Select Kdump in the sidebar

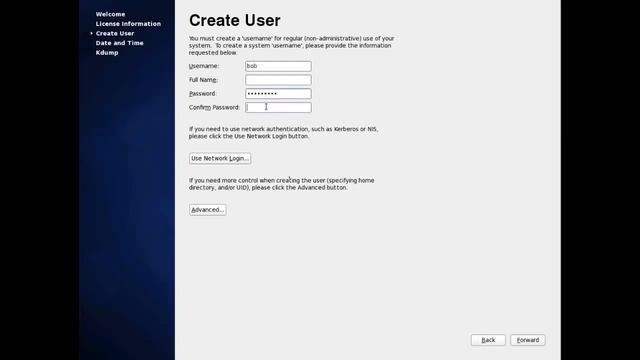[107, 53]
